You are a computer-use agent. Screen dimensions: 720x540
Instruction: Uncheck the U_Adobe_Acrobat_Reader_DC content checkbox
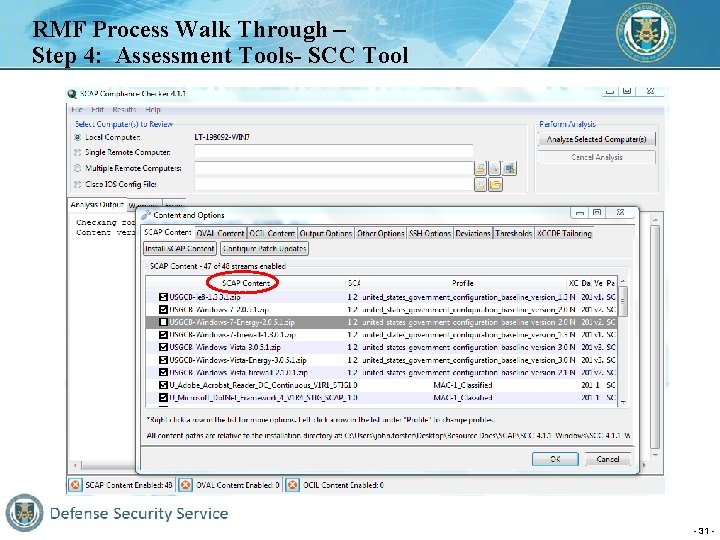(x=163, y=385)
